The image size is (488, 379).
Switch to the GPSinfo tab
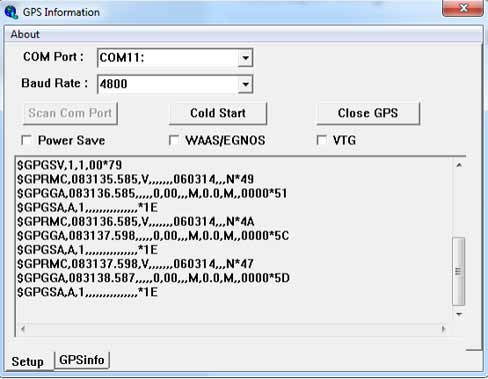(x=82, y=360)
